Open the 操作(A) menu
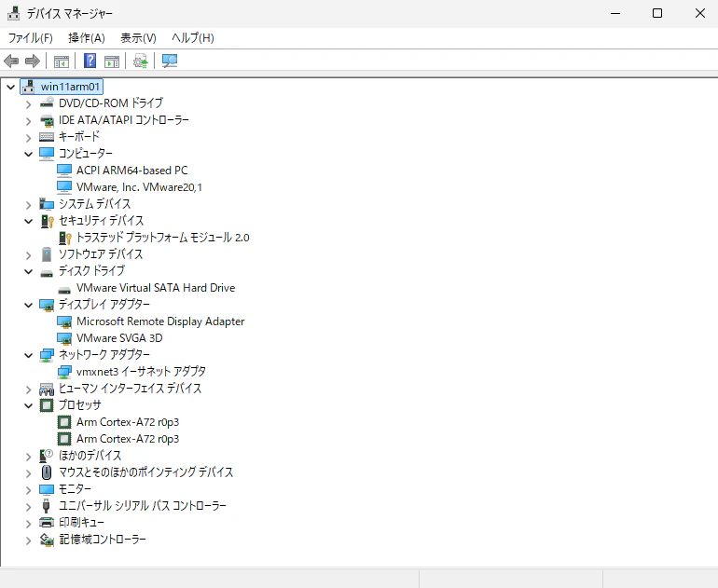718x588 pixels. [87, 38]
